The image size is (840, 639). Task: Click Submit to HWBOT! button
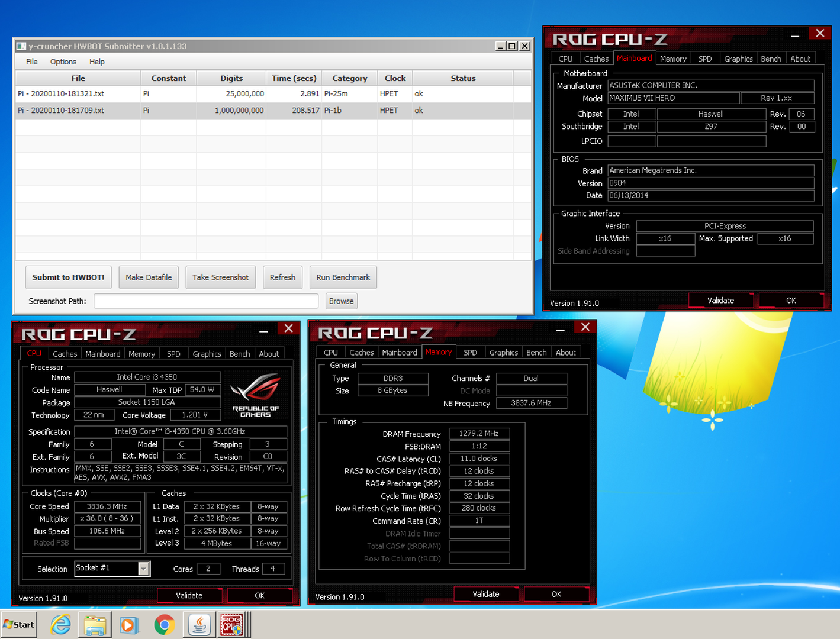[x=68, y=277]
